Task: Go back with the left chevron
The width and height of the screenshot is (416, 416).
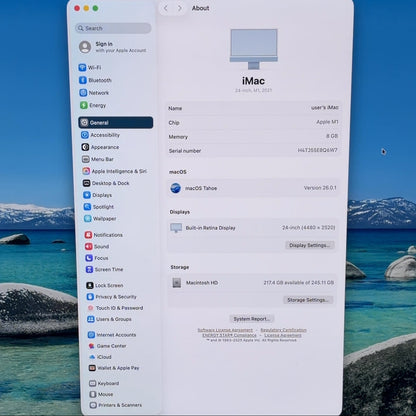Action: (x=166, y=8)
